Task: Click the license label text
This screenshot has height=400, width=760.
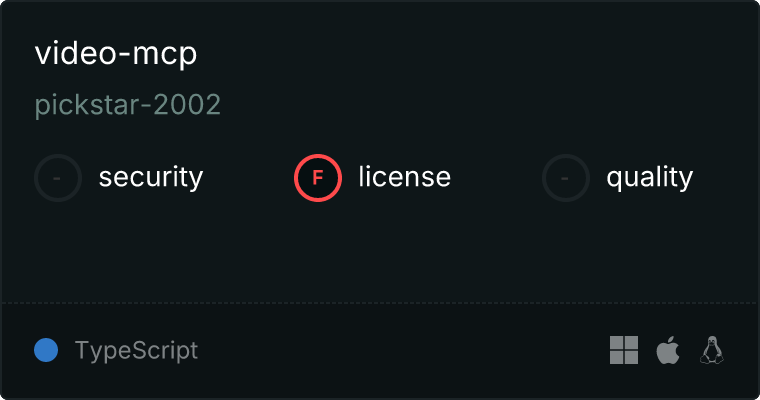Action: [405, 176]
